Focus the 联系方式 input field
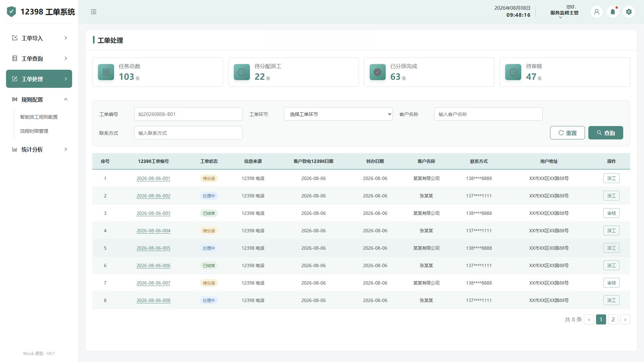This screenshot has width=644, height=362. coord(188,133)
